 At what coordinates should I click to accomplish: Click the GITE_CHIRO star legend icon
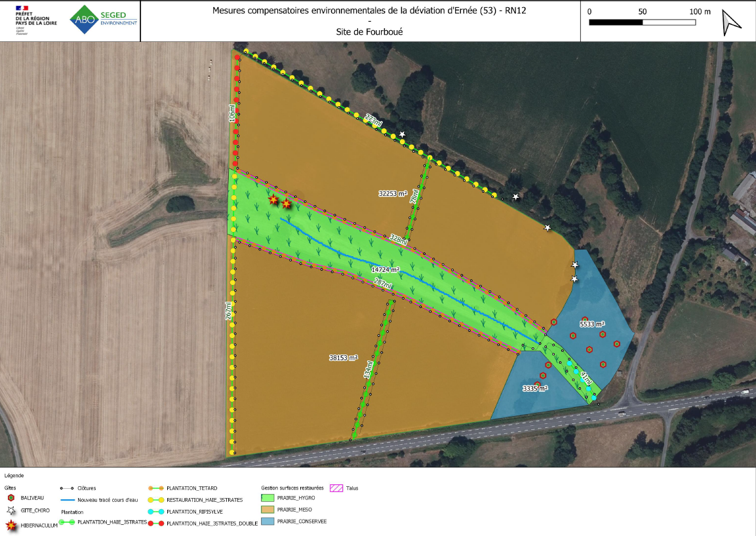coord(10,510)
